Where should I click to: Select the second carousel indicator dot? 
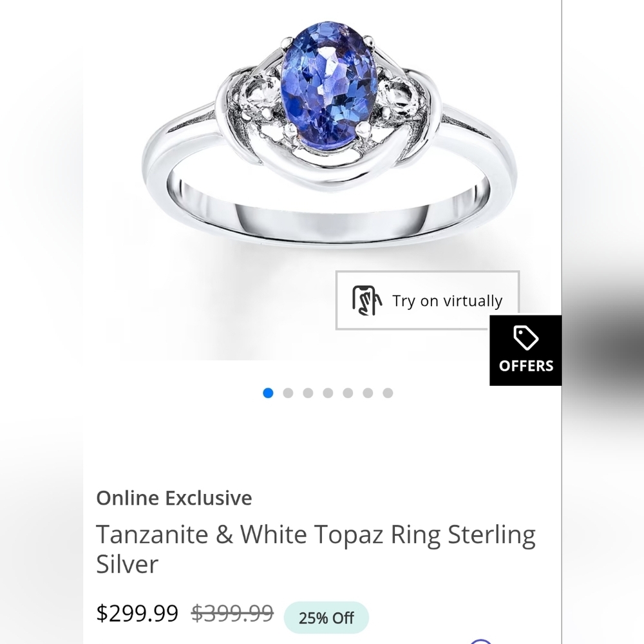[x=288, y=393]
